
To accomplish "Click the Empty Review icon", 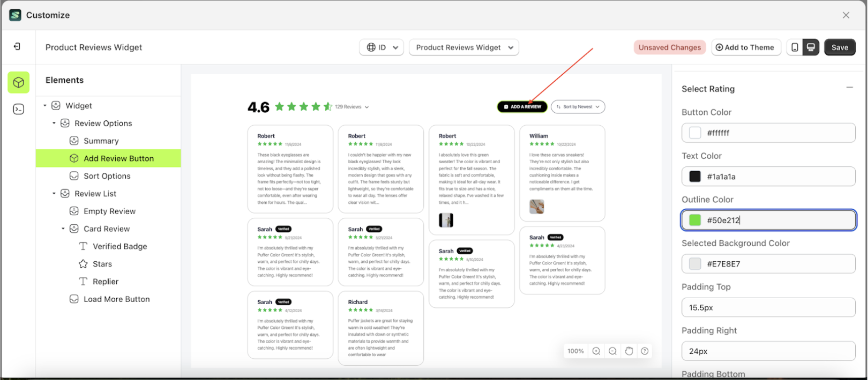I will pyautogui.click(x=74, y=211).
